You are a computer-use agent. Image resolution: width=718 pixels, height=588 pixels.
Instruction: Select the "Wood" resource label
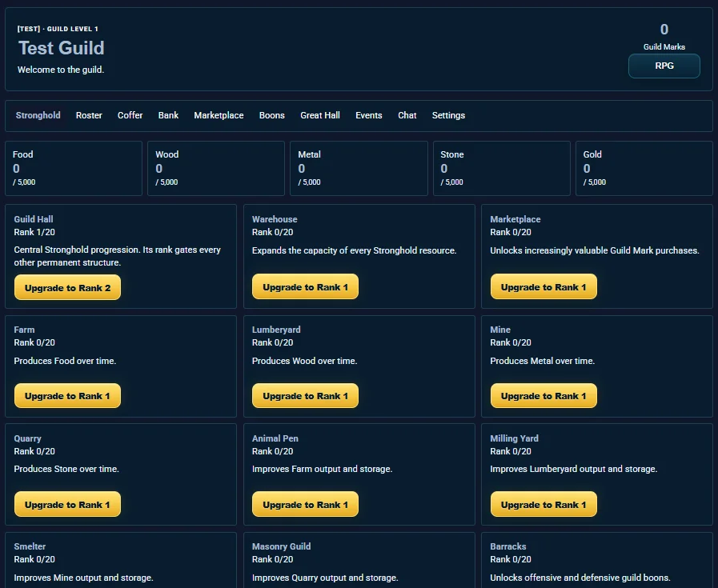tap(166, 154)
